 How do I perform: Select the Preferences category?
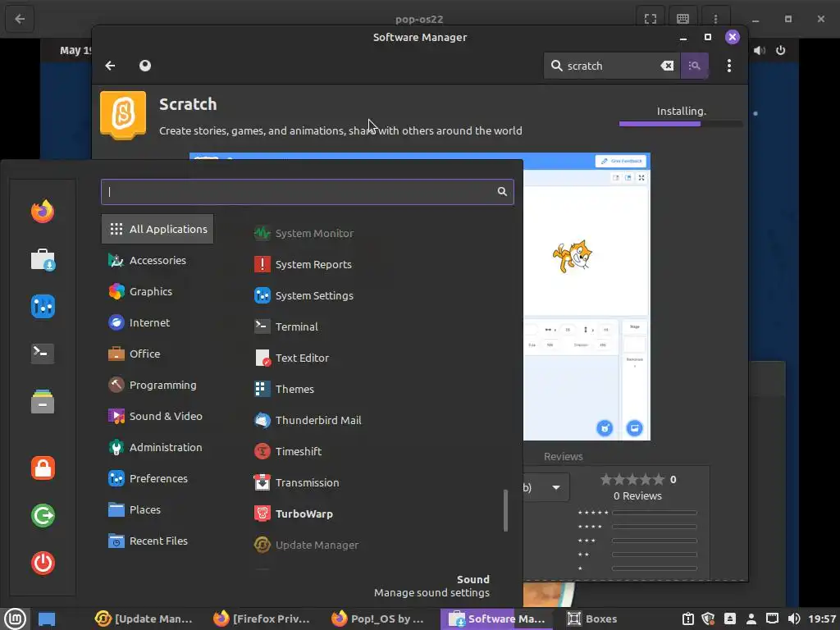(157, 478)
